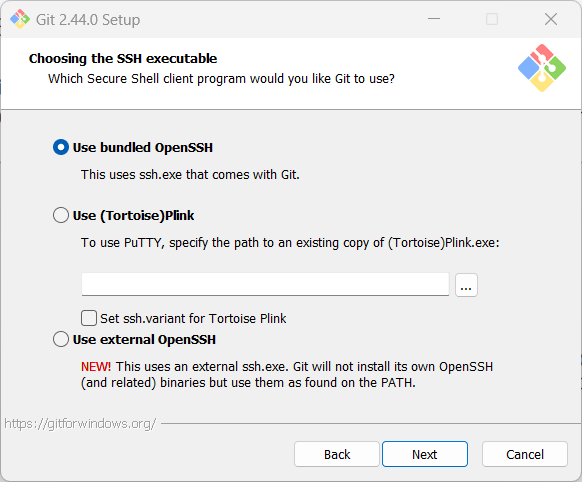Click the ssh.exe that comes with Git description
Screen dimensions: 582x482
tap(190, 174)
